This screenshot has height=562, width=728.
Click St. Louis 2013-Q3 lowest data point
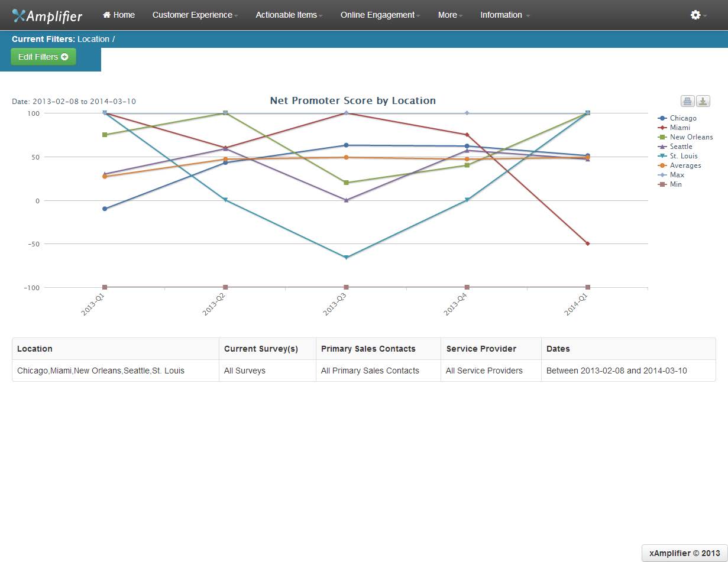click(346, 258)
